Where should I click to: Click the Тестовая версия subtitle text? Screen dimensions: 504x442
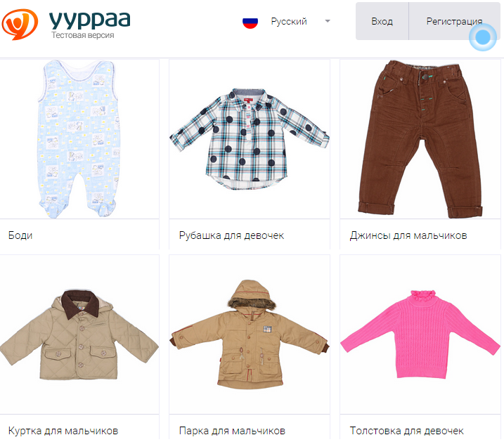click(x=83, y=35)
